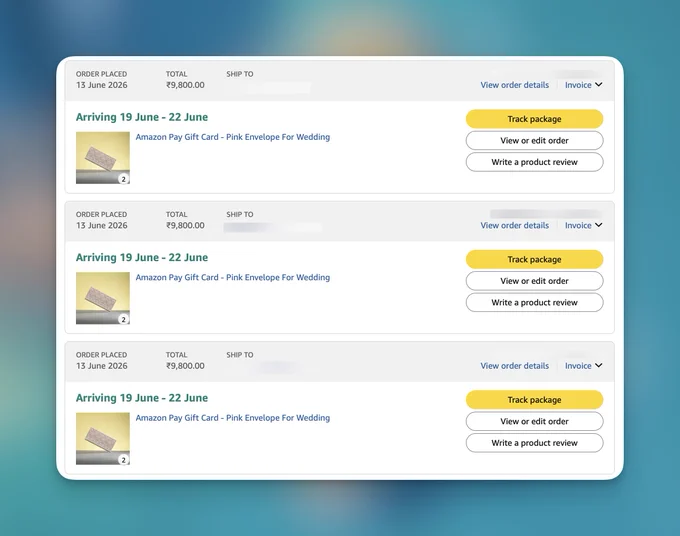
Task: Click 'Arriving 19 June - 22 June' in middle order
Action: [x=142, y=258]
